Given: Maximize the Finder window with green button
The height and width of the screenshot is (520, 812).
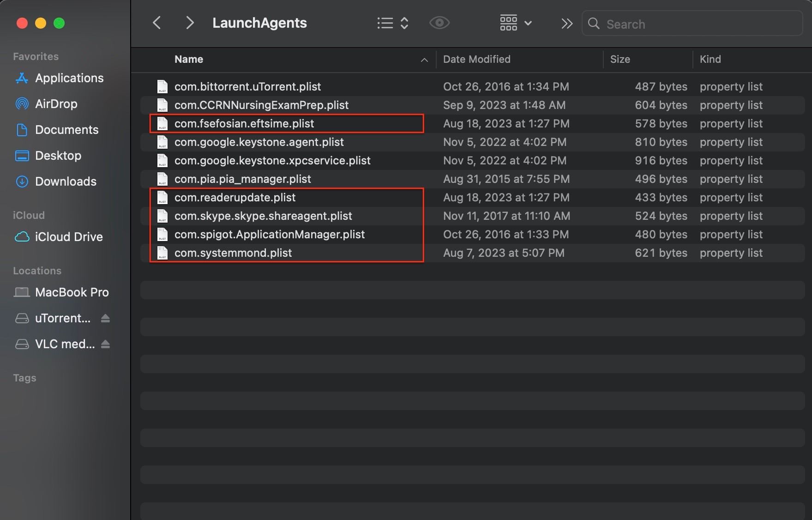Looking at the screenshot, I should tap(59, 23).
